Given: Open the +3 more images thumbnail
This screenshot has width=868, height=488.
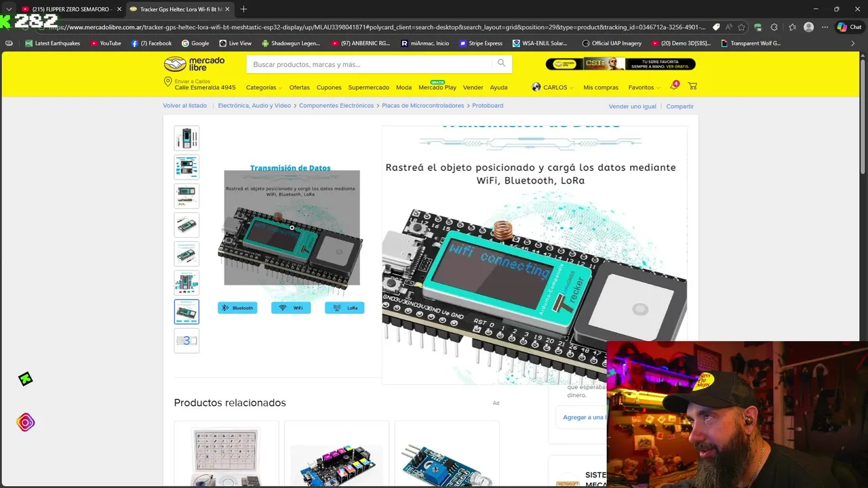Looking at the screenshot, I should tap(186, 341).
